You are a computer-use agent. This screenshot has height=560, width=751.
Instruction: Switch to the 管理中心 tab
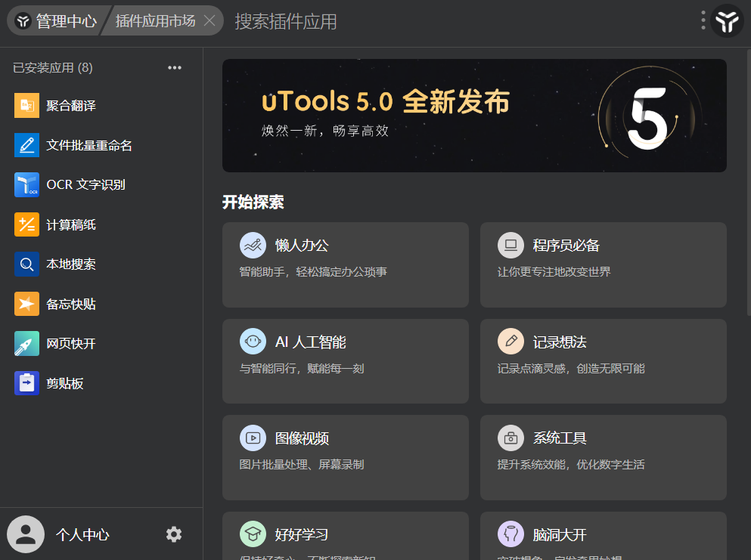[x=57, y=20]
